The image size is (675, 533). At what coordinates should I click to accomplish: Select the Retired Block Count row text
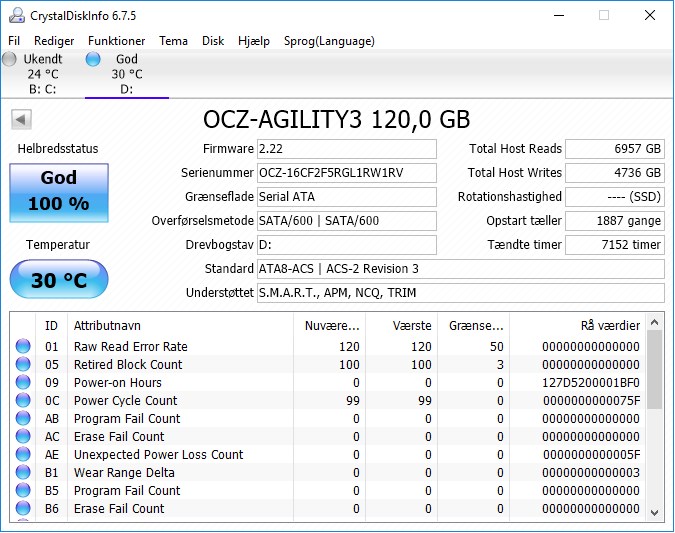pyautogui.click(x=128, y=365)
